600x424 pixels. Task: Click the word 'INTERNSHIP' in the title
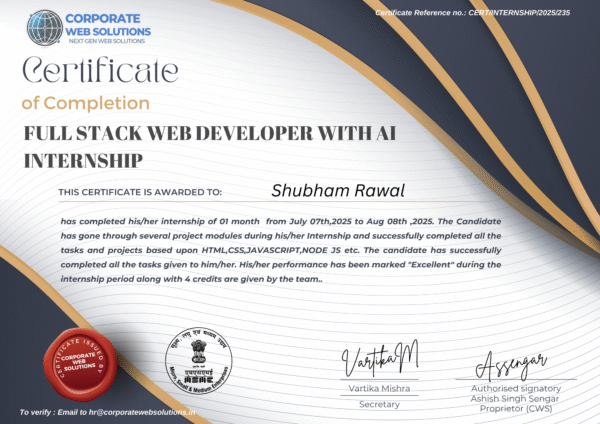pos(83,161)
